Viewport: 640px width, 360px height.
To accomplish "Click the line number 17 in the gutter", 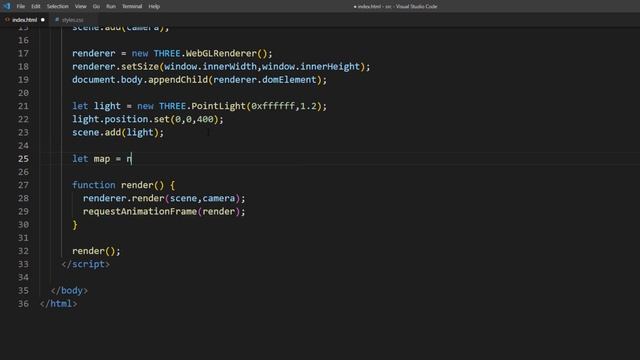I will pyautogui.click(x=23, y=53).
